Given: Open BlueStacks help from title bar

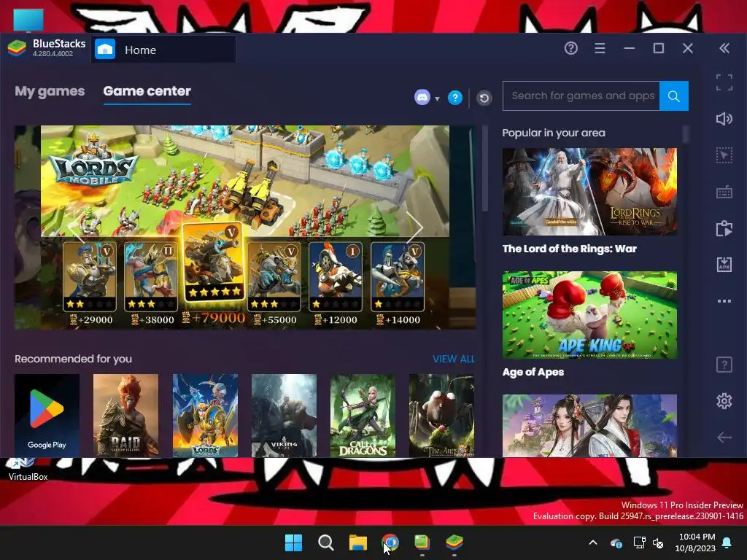Looking at the screenshot, I should pos(570,48).
